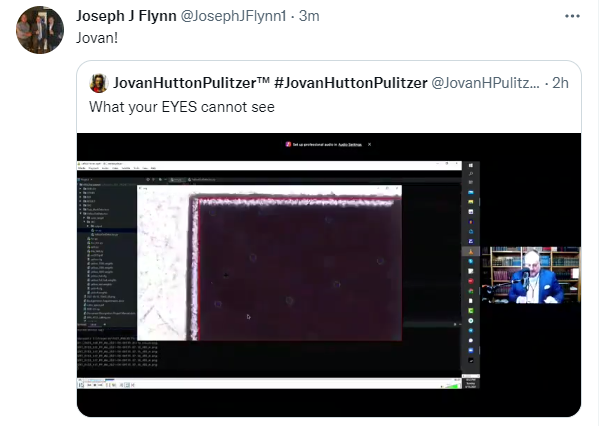Image resolution: width=611 pixels, height=426 pixels.
Task: Open Joseph J Flynn's profile picture
Action: pyautogui.click(x=40, y=30)
